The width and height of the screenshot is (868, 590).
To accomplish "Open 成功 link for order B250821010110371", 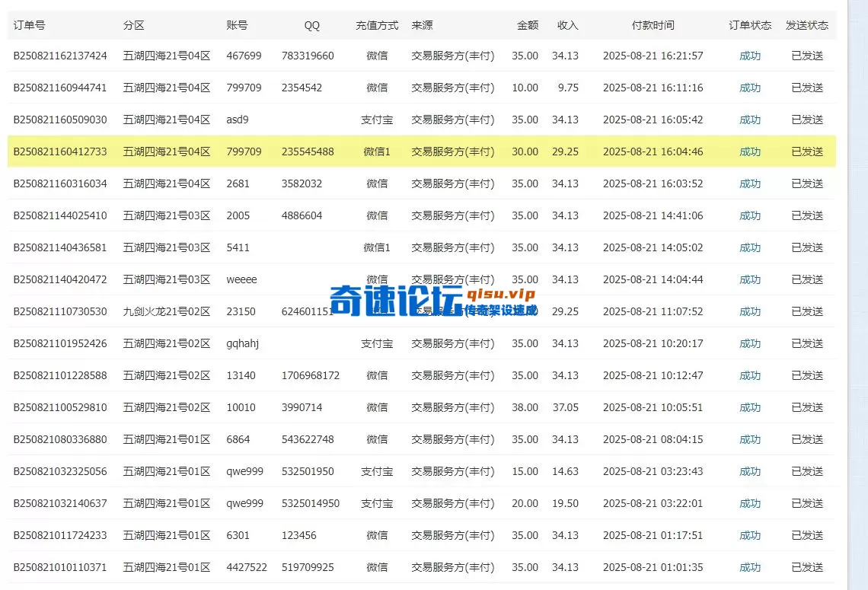I will point(749,567).
